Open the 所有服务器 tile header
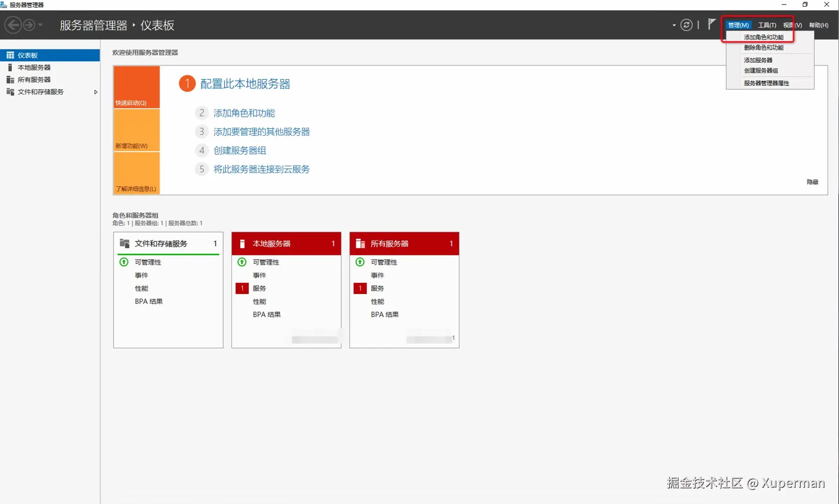Screen dimensions: 839x504 click(x=404, y=244)
